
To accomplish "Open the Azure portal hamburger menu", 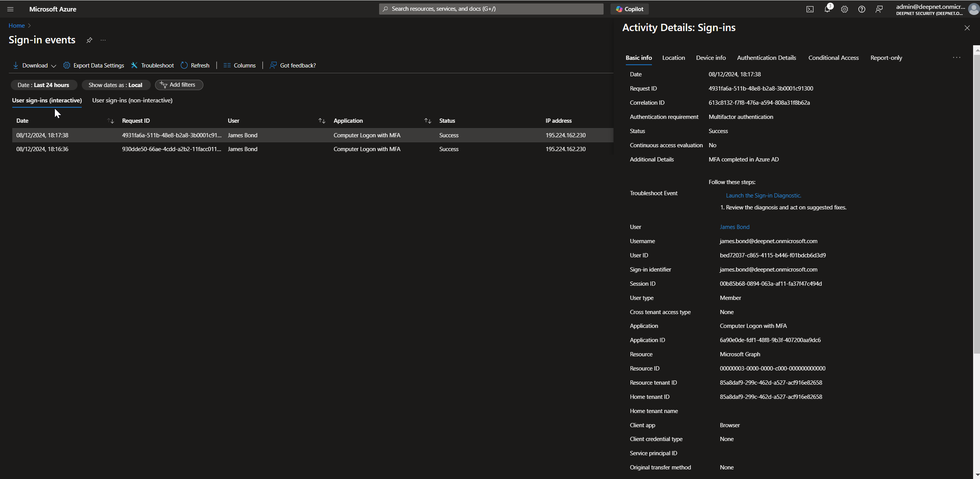I will tap(10, 9).
